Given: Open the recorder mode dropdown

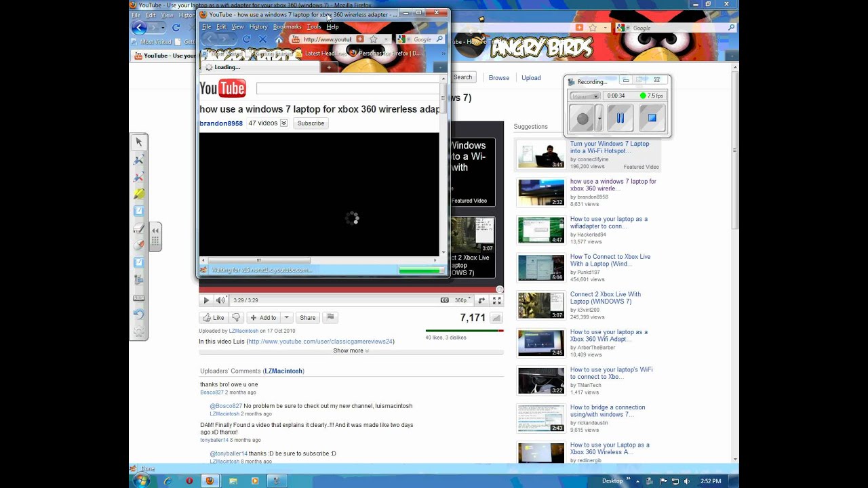Looking at the screenshot, I should tap(585, 96).
